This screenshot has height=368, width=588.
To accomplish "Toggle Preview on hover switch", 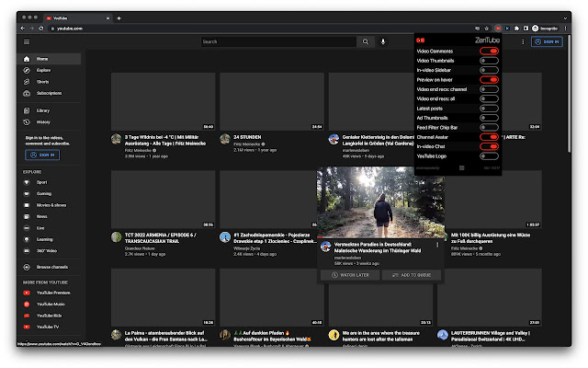I will point(489,80).
